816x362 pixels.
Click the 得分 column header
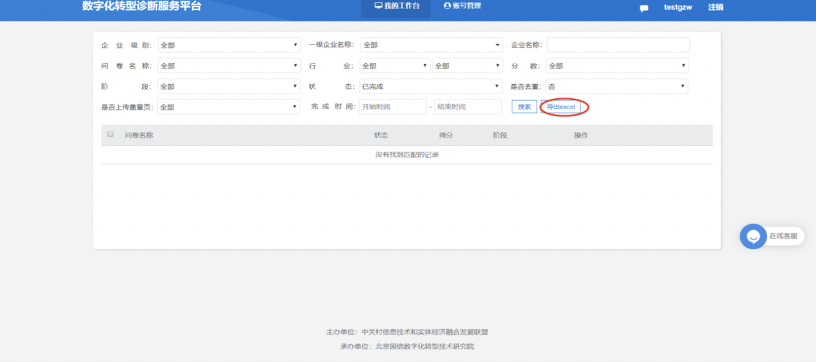(x=446, y=135)
